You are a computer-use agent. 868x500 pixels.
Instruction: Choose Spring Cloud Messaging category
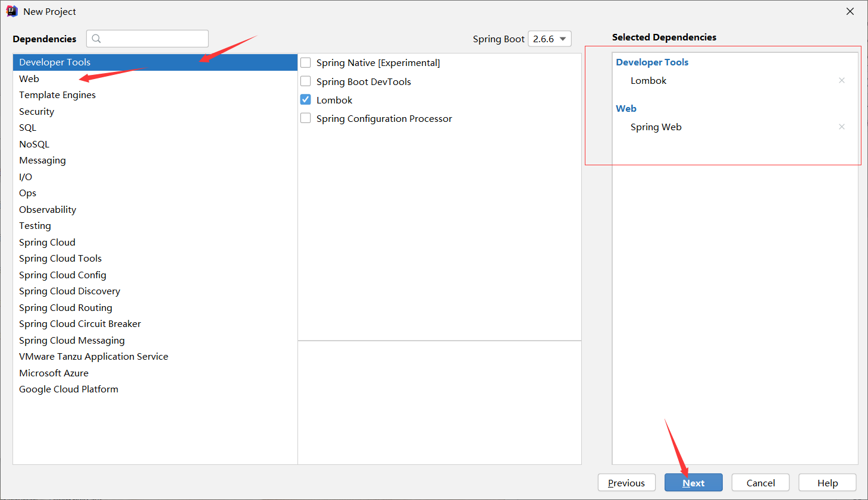[x=155, y=340]
